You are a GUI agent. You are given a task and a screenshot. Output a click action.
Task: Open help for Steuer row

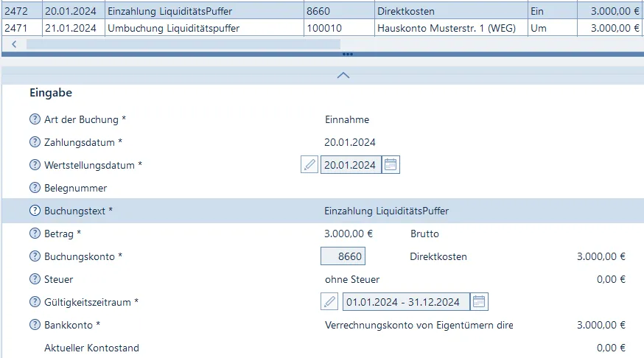click(35, 279)
